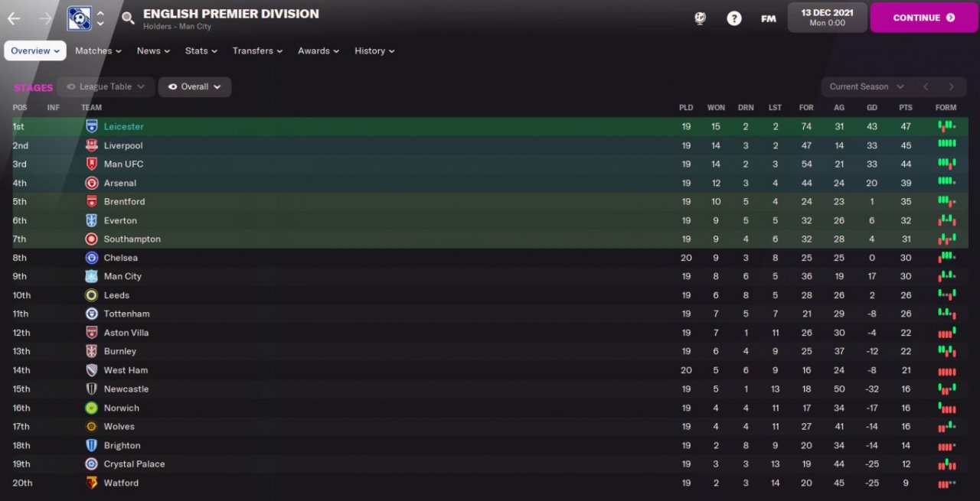Open the Transfers menu
Viewport: 980px width, 501px height.
258,51
